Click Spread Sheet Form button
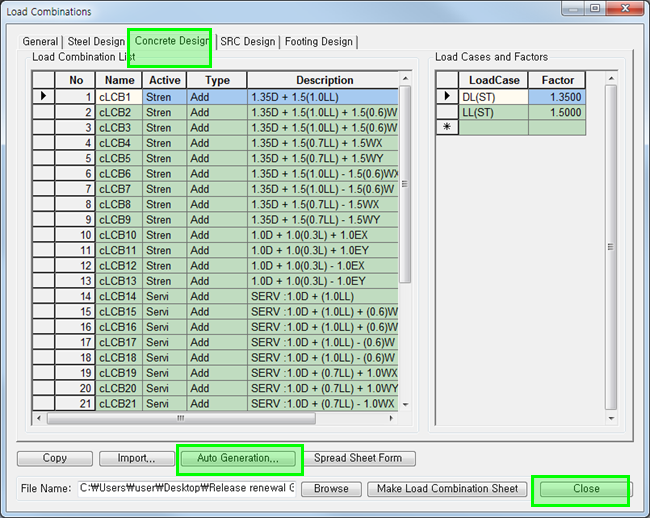The height and width of the screenshot is (518, 650). coord(358,458)
